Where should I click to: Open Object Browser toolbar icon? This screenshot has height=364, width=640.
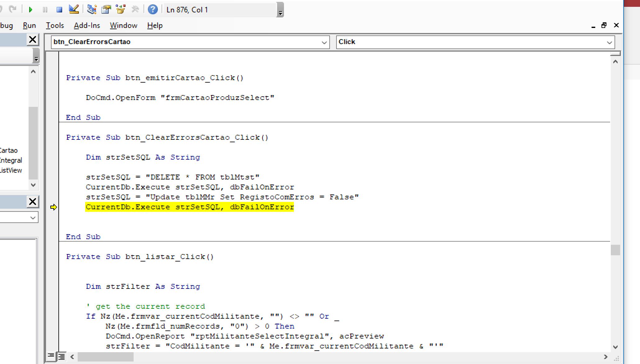121,10
